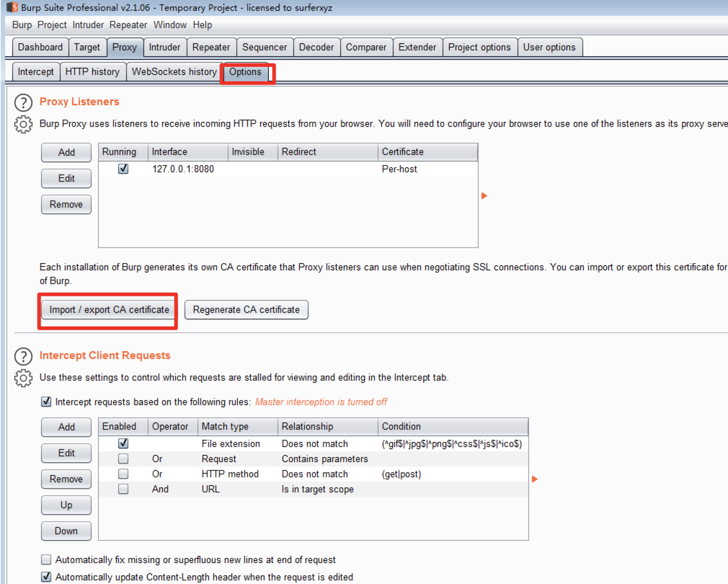Move selected intercept rule Up
Screen dimensions: 728x584
click(66, 505)
